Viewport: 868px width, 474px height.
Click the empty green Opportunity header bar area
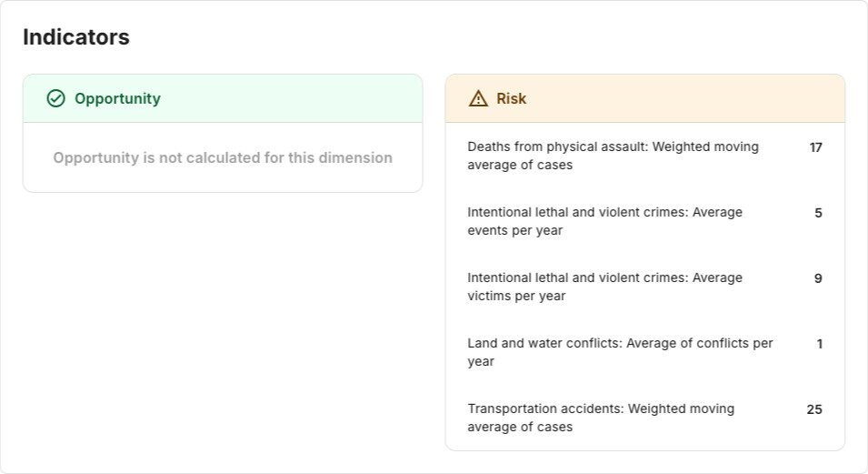pos(291,98)
